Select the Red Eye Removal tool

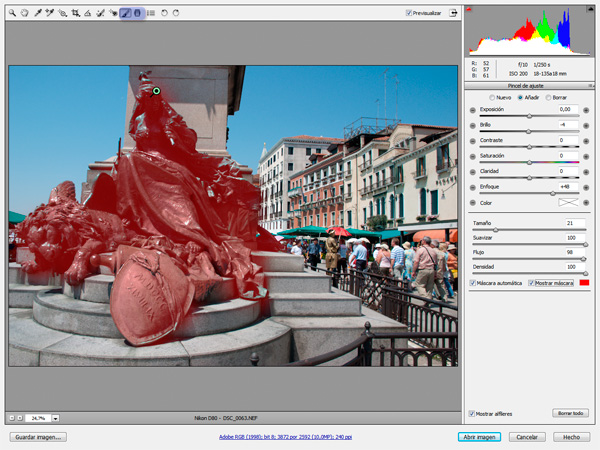pyautogui.click(x=113, y=13)
